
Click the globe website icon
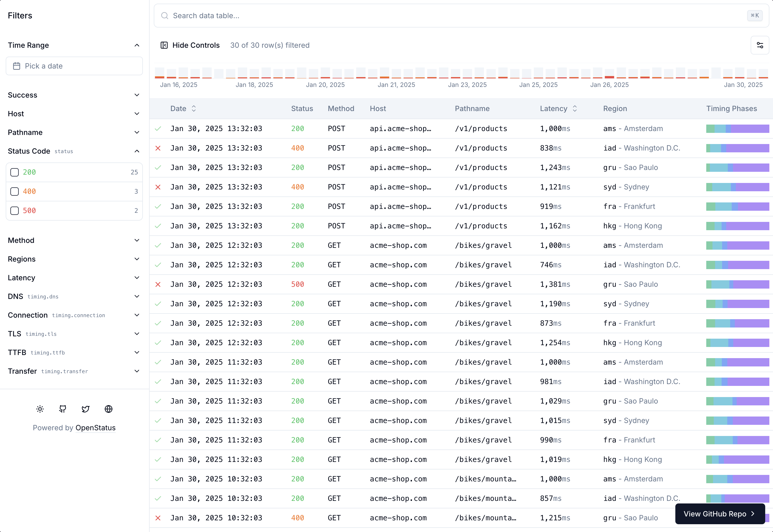pos(108,409)
